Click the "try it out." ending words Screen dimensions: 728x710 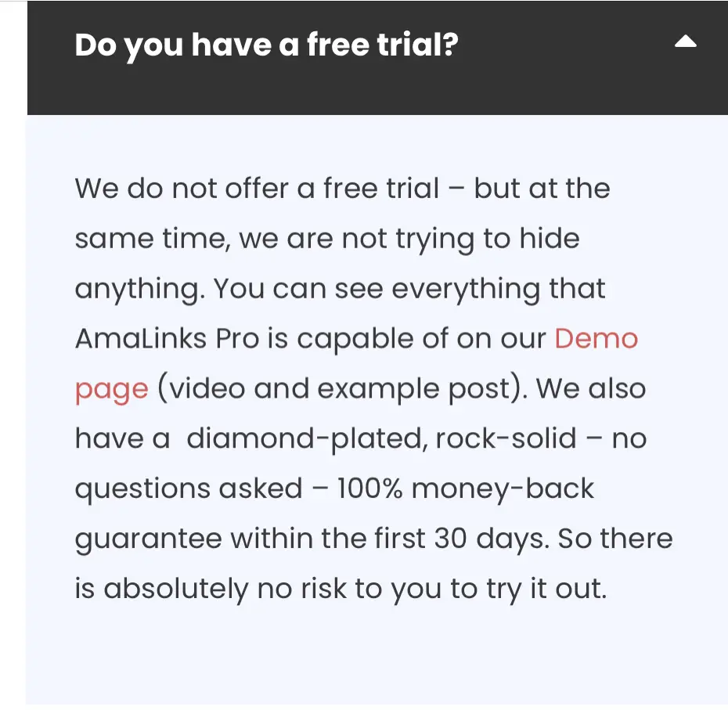546,589
